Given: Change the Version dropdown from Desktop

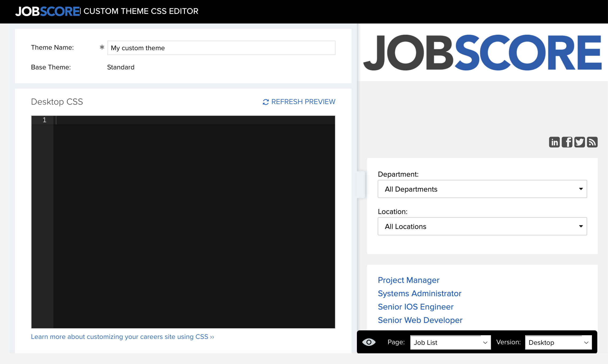Looking at the screenshot, I should coord(558,342).
